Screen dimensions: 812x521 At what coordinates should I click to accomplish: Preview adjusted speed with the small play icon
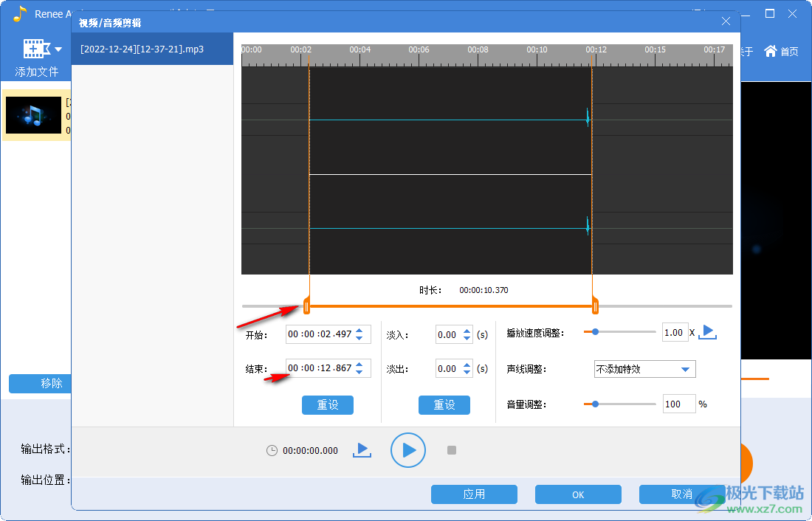coord(707,332)
